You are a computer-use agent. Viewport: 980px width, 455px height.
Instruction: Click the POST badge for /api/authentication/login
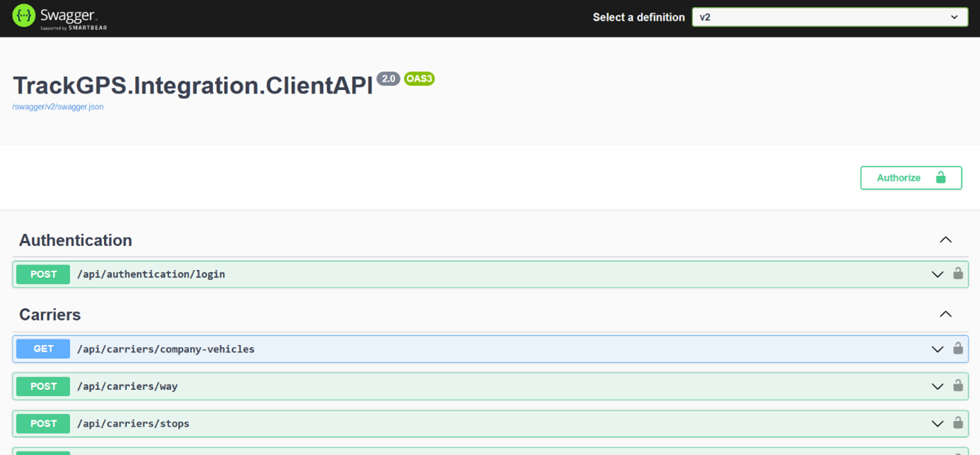pos(43,274)
